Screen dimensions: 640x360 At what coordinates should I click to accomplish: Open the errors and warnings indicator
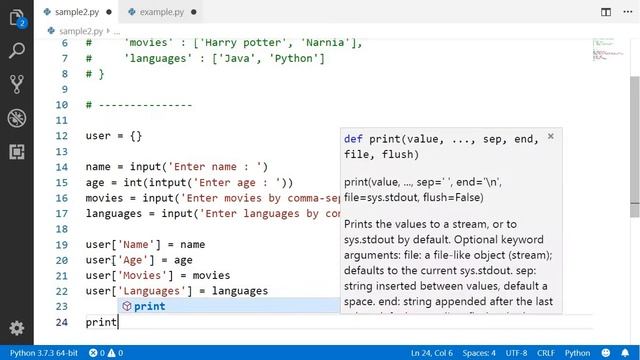click(x=106, y=353)
